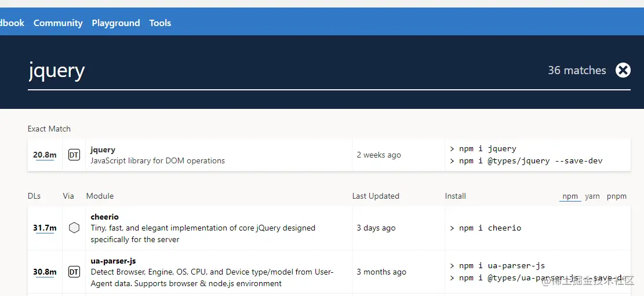The height and width of the screenshot is (296, 644).
Task: Click the 31.7m downloads count for cheerio
Action: click(45, 228)
